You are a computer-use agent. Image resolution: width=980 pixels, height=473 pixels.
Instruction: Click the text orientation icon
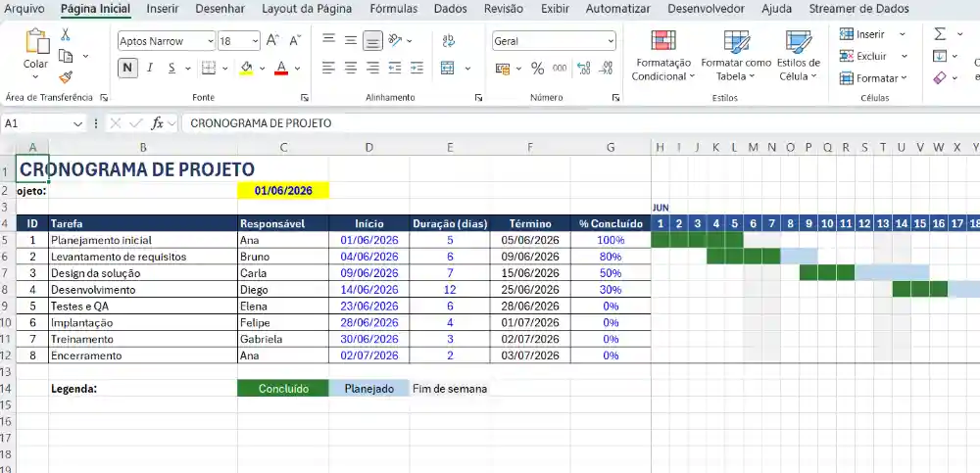(394, 40)
